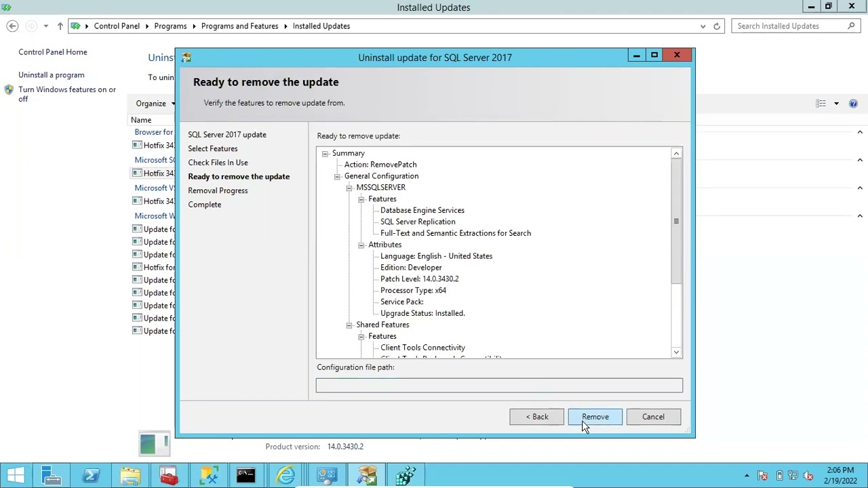Image resolution: width=868 pixels, height=488 pixels.
Task: Open the red toolbox taskbar icon
Action: (x=169, y=476)
